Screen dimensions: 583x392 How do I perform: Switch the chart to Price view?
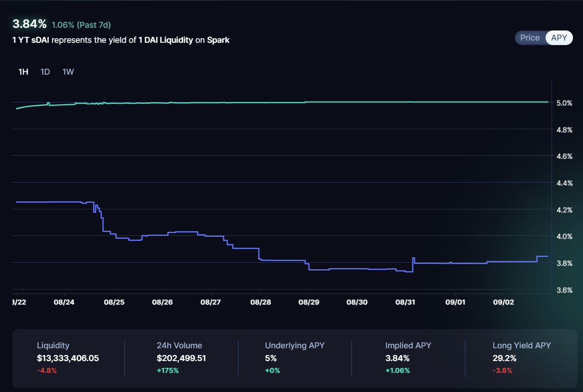(x=530, y=38)
